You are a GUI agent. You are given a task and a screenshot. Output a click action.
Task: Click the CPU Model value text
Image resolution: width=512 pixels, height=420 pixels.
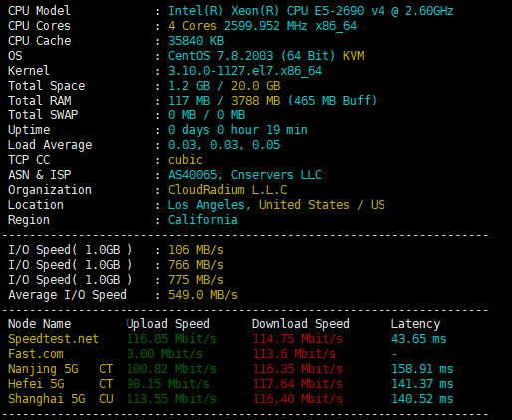[x=311, y=11]
